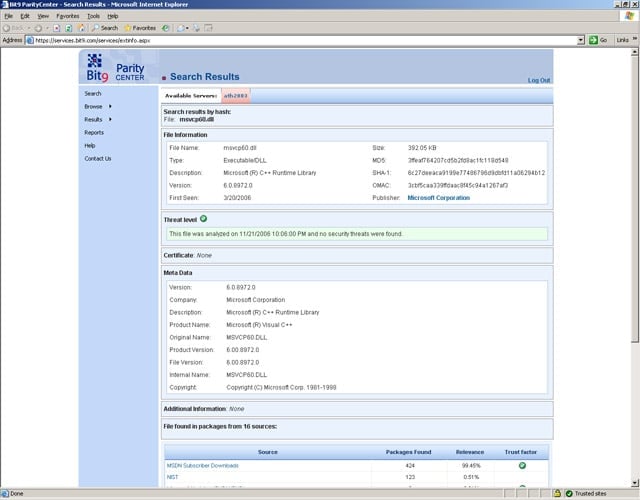Screen dimensions: 640x500
Task: Stop loading with the Stop icon
Action: (57, 28)
